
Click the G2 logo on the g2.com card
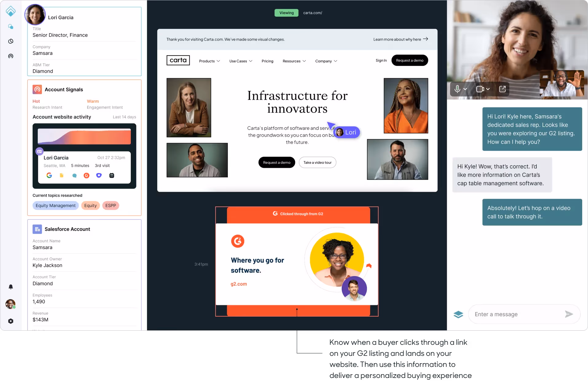point(238,241)
